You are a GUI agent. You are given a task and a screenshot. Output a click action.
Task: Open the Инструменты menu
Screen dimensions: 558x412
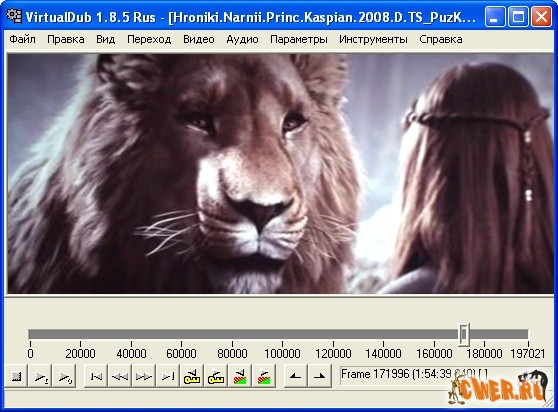(373, 39)
